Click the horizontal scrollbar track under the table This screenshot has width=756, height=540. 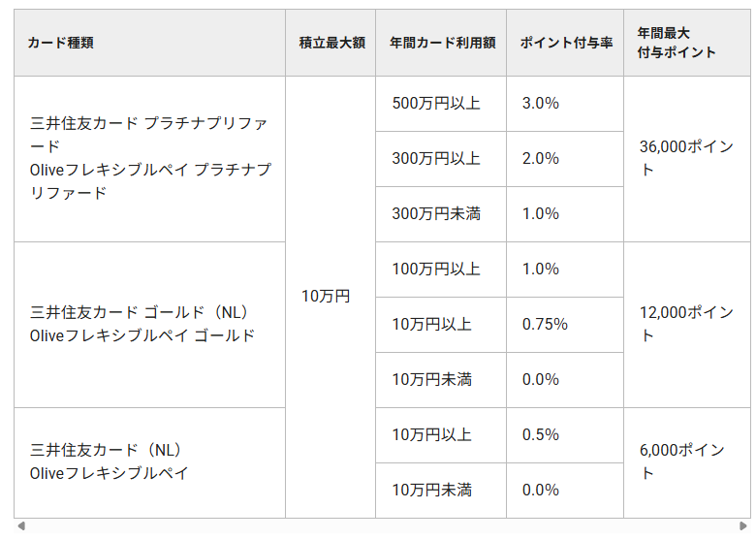tap(382, 526)
